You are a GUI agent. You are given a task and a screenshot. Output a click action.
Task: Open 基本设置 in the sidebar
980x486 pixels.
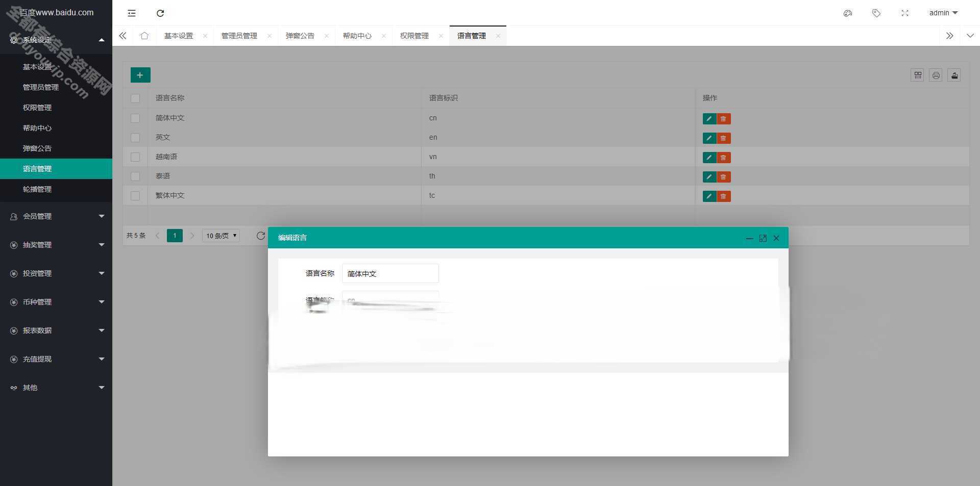[56, 67]
